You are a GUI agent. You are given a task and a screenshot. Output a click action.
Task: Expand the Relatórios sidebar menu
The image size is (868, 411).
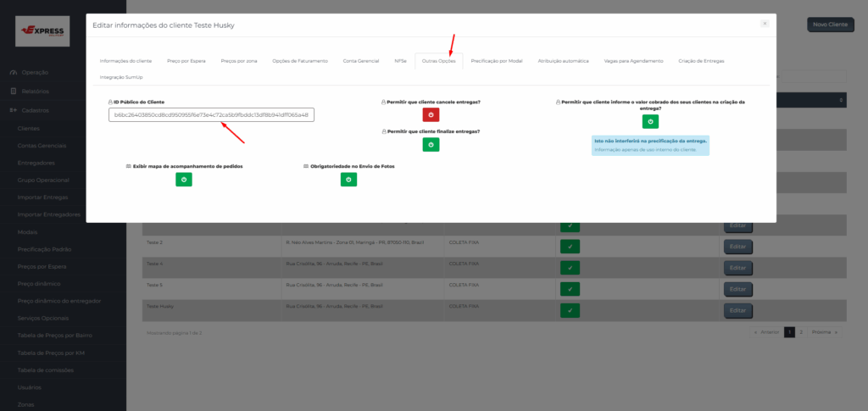34,91
